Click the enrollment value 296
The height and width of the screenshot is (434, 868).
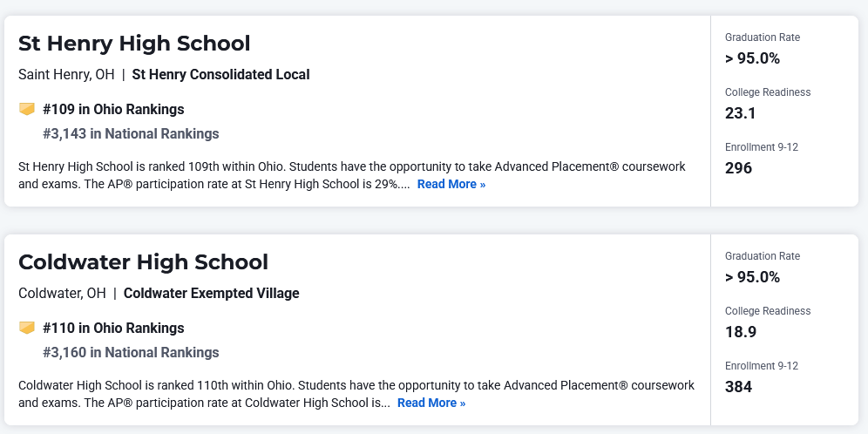[x=738, y=168]
